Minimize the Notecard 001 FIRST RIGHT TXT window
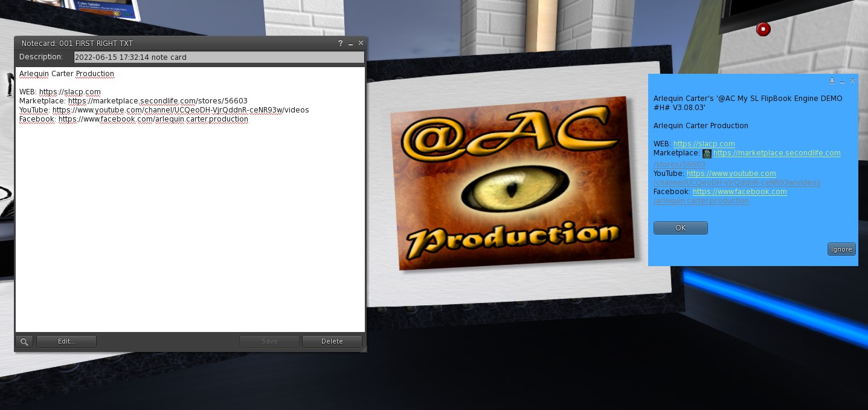 click(x=350, y=44)
